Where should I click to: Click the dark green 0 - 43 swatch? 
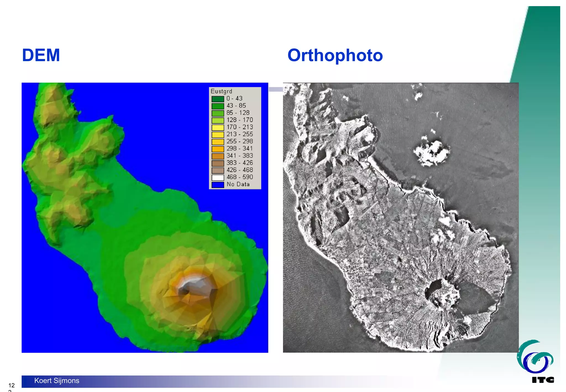pyautogui.click(x=218, y=99)
